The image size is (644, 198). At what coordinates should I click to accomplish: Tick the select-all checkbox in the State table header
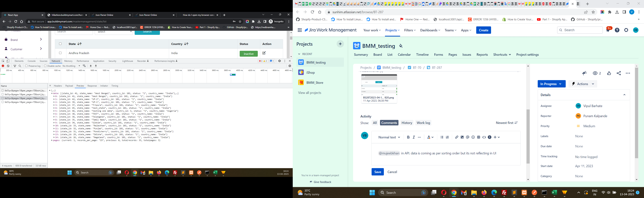60,44
